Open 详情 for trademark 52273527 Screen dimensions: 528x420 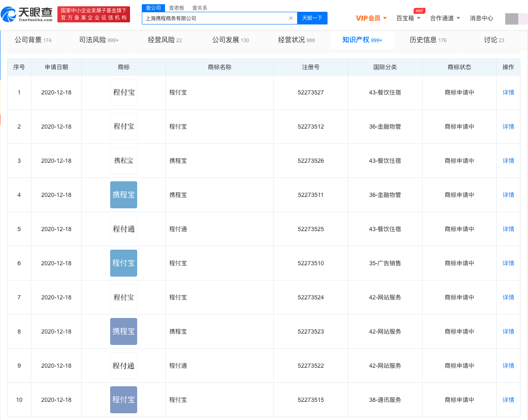508,92
